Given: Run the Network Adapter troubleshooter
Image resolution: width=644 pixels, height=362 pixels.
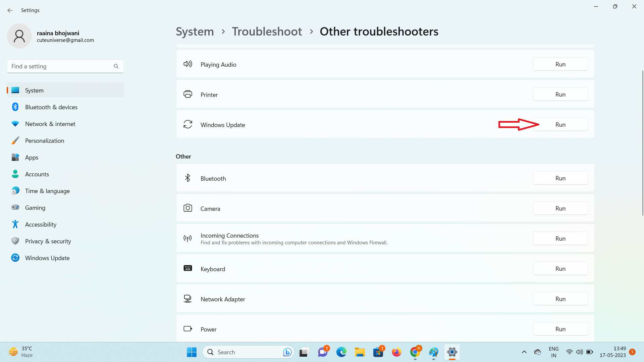Looking at the screenshot, I should coord(560,299).
